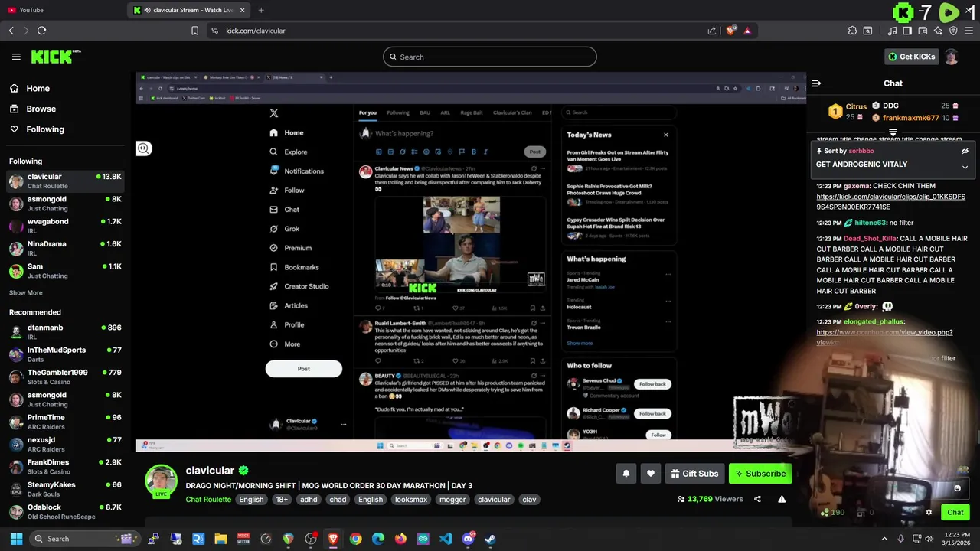980x551 pixels.
Task: Follow clavicular with the heart button
Action: (650, 474)
